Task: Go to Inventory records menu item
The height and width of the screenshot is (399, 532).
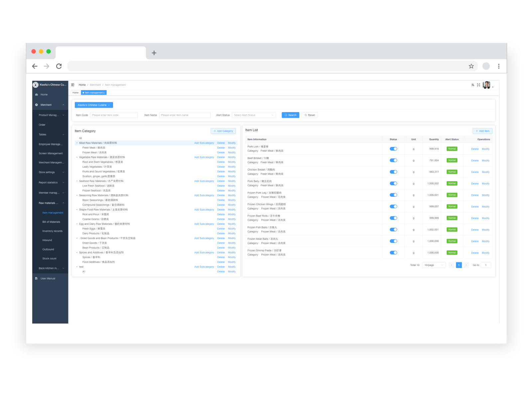Action: pos(52,231)
